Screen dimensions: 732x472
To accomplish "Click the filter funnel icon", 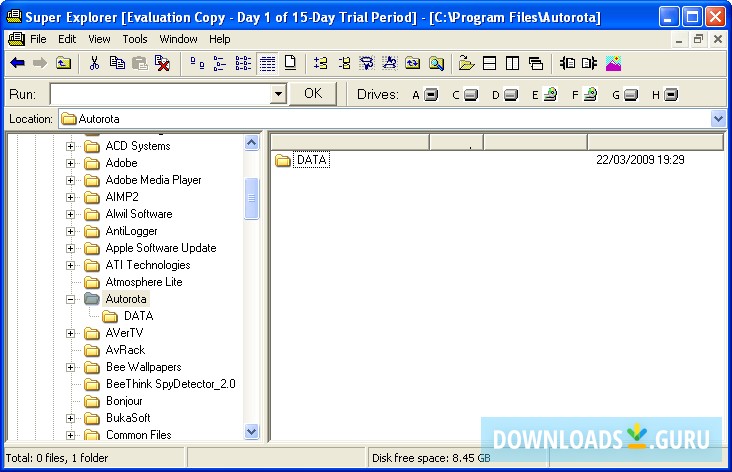I will 367,63.
